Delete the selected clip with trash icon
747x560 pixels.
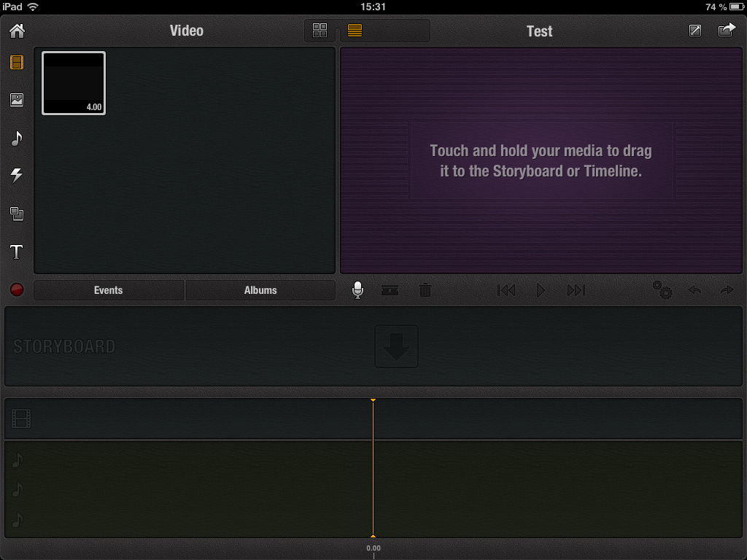pyautogui.click(x=425, y=290)
